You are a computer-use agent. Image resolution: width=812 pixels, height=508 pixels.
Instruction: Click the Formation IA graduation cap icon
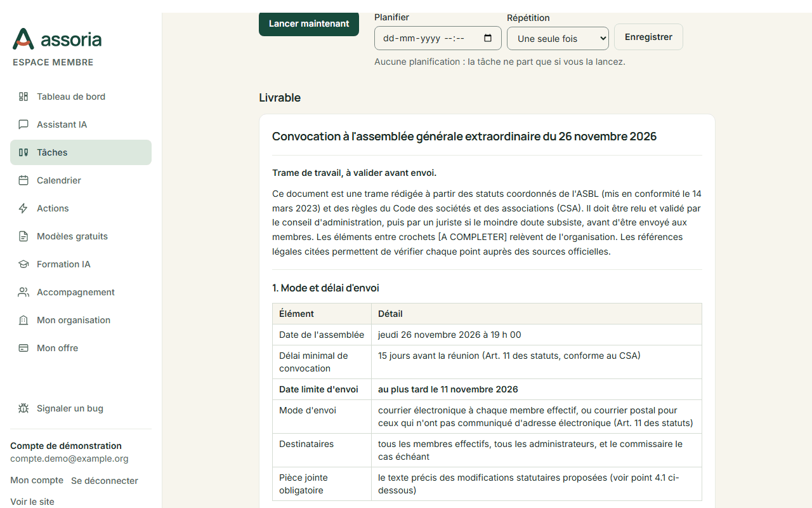[x=23, y=264]
